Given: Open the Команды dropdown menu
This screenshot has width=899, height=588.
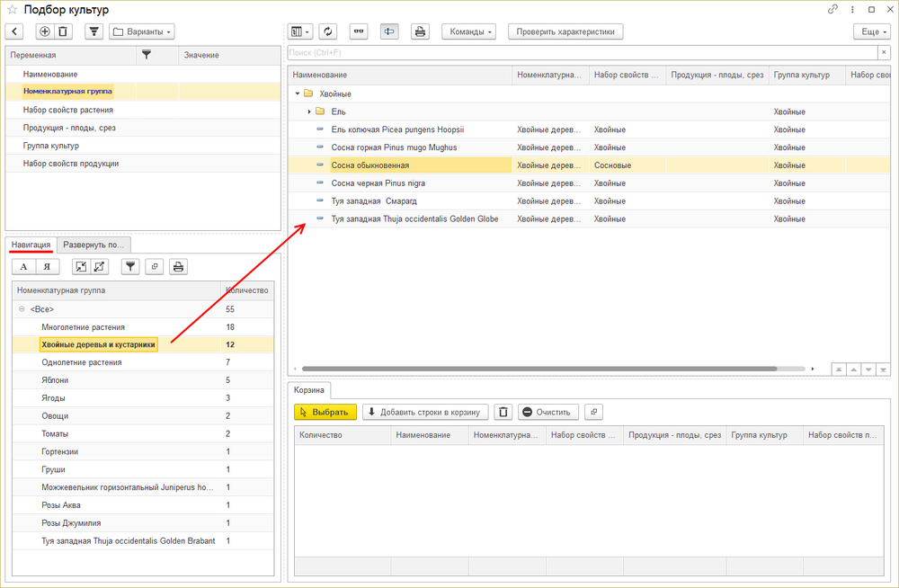Looking at the screenshot, I should click(x=468, y=31).
